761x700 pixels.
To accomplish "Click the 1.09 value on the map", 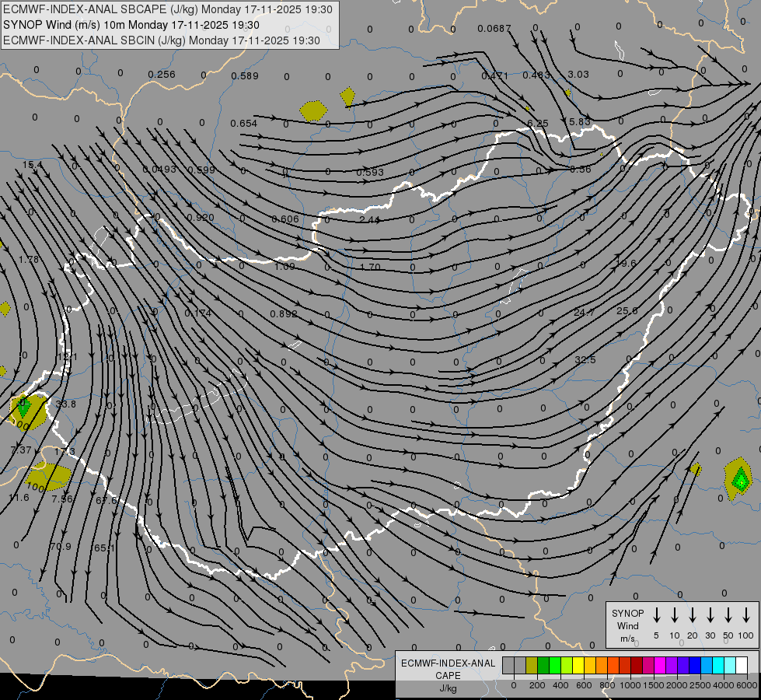I will tap(285, 266).
